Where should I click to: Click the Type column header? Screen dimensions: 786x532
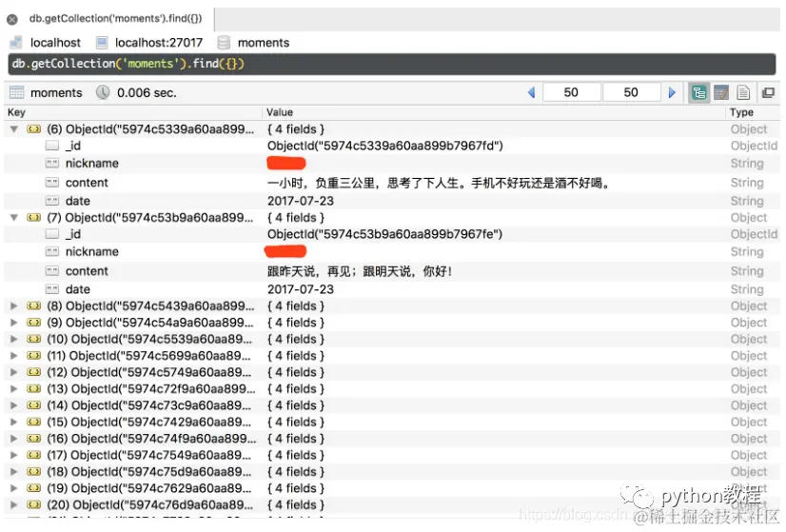pos(741,112)
